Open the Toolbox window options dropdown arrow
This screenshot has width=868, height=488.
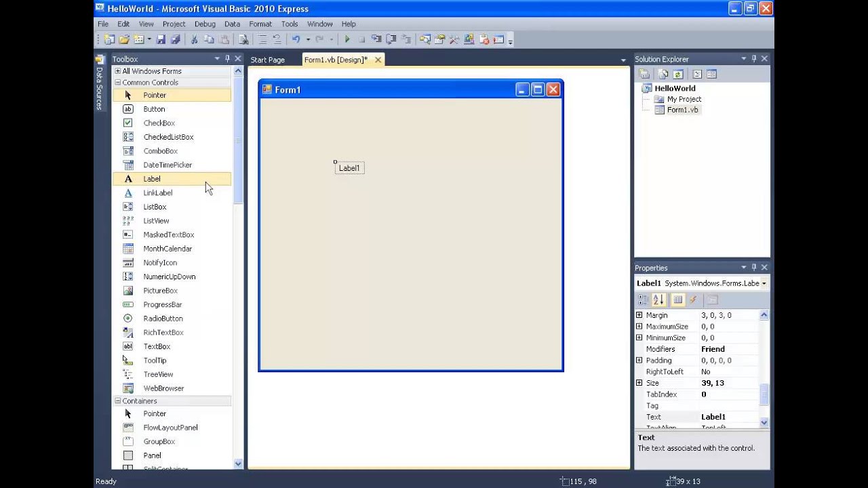(x=217, y=59)
